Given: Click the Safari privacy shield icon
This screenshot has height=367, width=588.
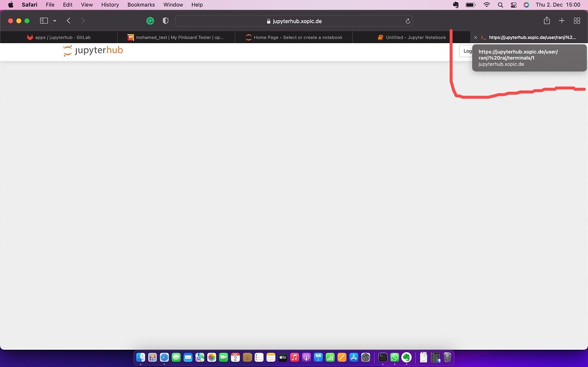Looking at the screenshot, I should pyautogui.click(x=165, y=20).
